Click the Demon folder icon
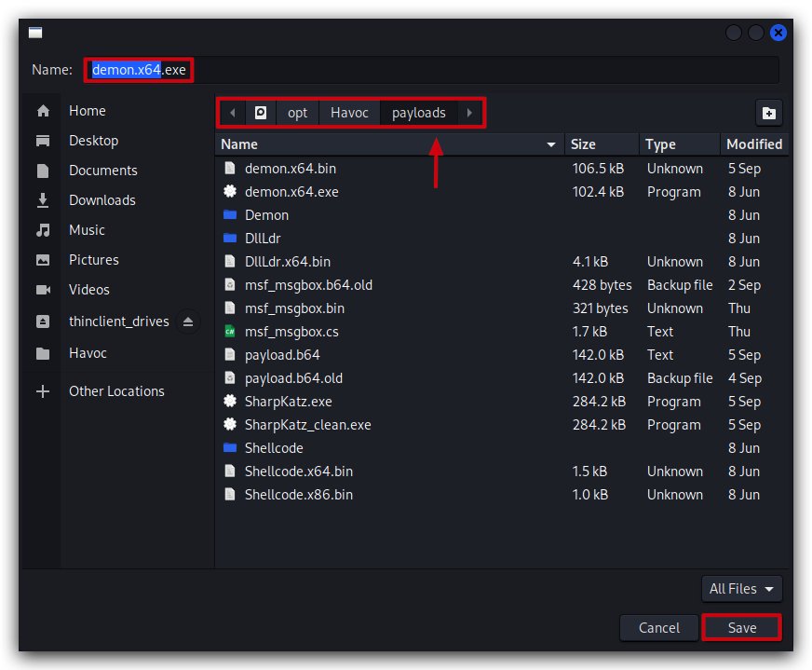812x670 pixels. 230,214
